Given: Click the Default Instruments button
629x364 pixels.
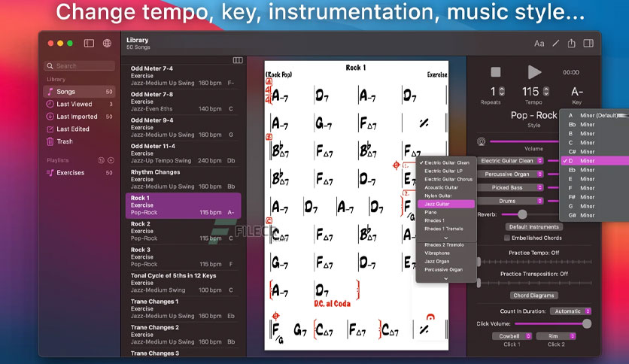Looking at the screenshot, I should 534,227.
